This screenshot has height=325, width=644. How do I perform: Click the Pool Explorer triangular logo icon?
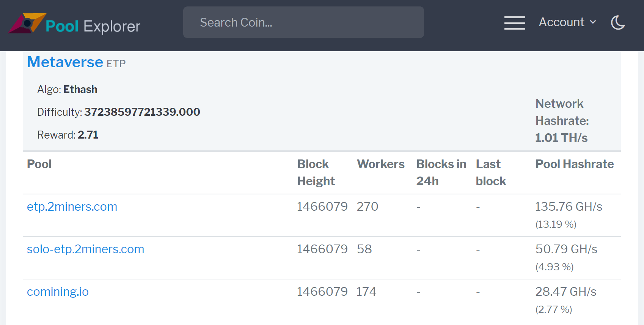27,24
